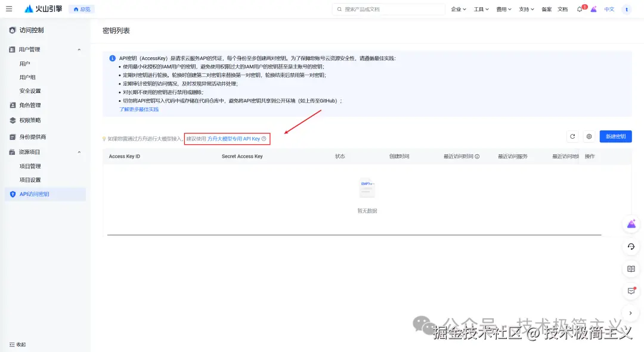Click the help icon beside API Key link
The height and width of the screenshot is (352, 644).
tap(264, 139)
